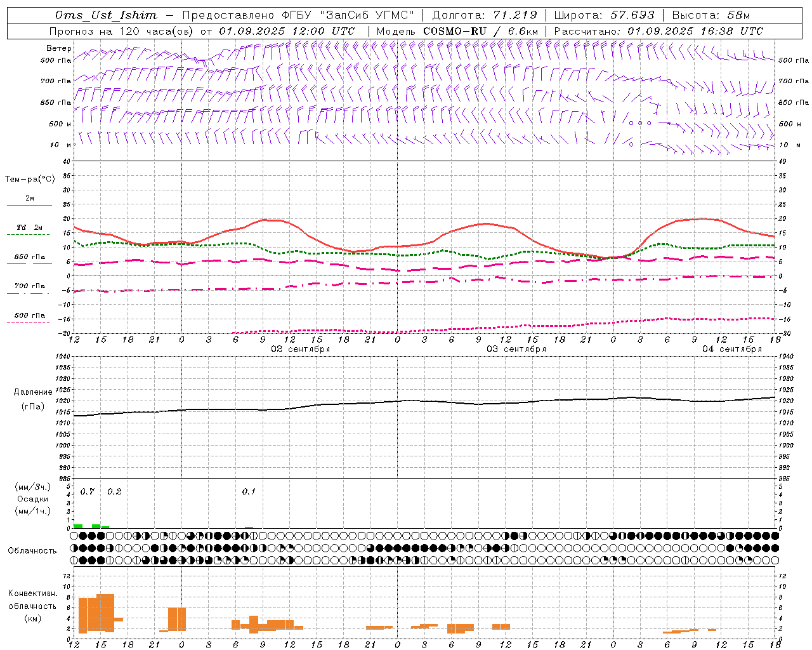The height and width of the screenshot is (650, 812).
Task: Click the Облачность cloud cover label
Action: point(32,550)
